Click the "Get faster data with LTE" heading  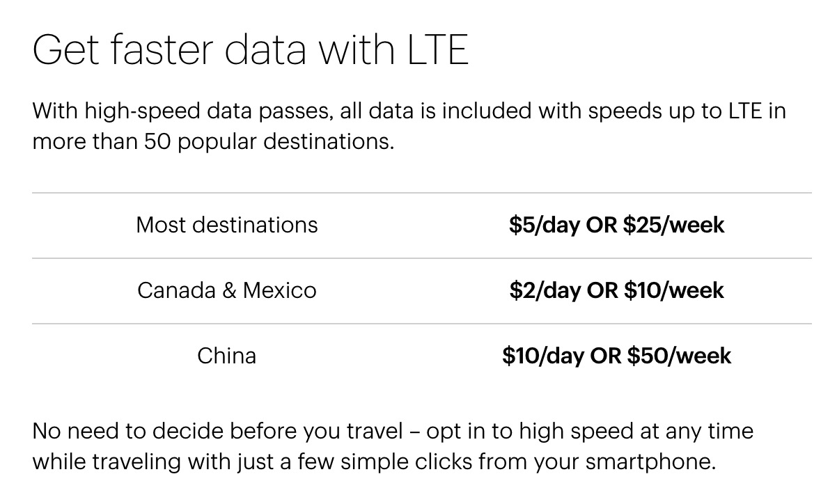[251, 49]
